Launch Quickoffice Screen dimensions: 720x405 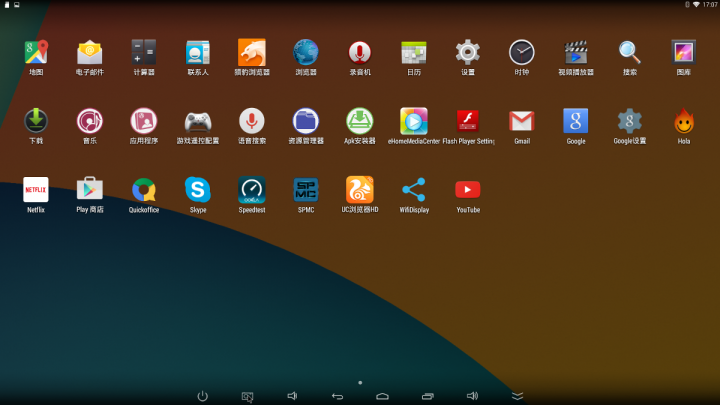pos(144,190)
